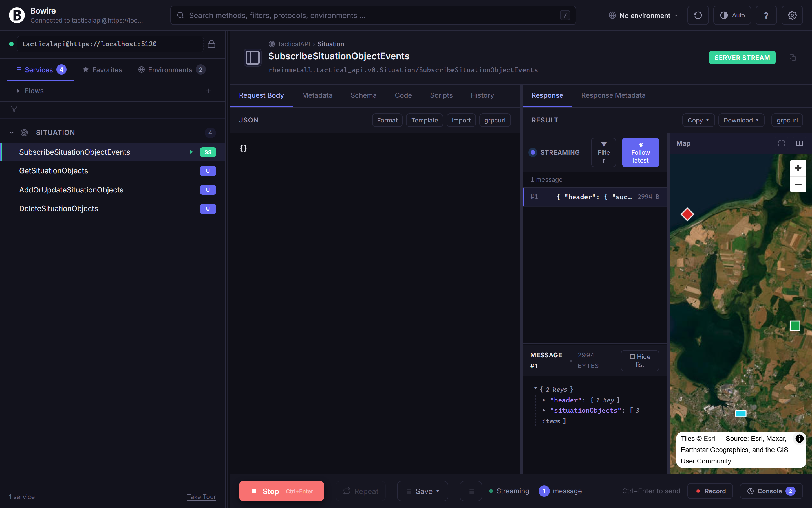Open the Response Metadata tab

[613, 95]
